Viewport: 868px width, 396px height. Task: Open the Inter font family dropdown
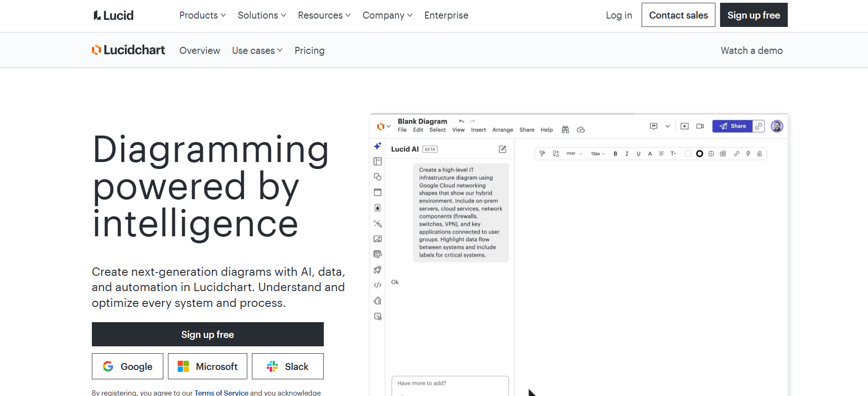[574, 154]
